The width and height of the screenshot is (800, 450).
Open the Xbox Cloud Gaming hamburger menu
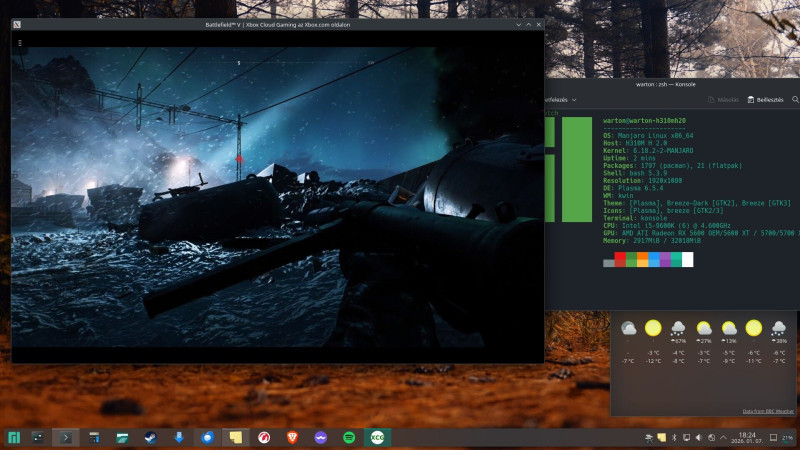coord(20,43)
